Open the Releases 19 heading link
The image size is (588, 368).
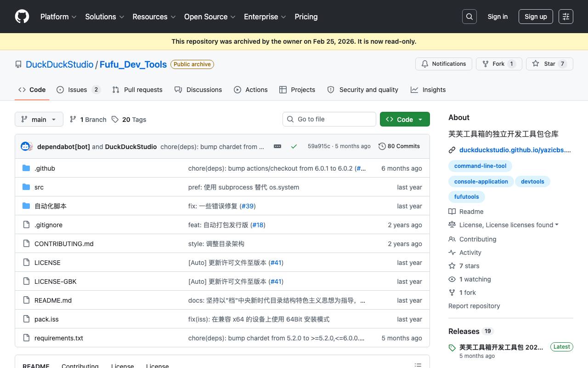tap(470, 331)
